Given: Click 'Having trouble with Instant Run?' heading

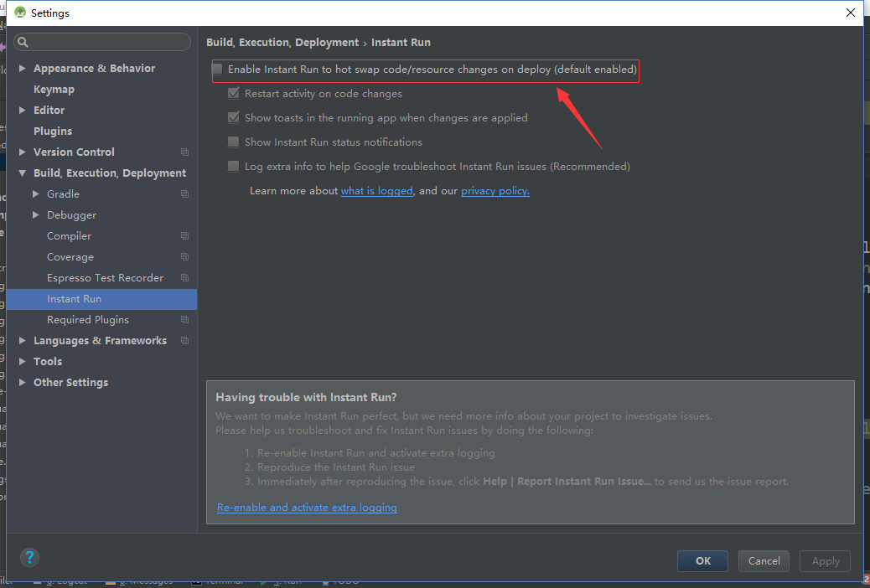Looking at the screenshot, I should tap(306, 397).
